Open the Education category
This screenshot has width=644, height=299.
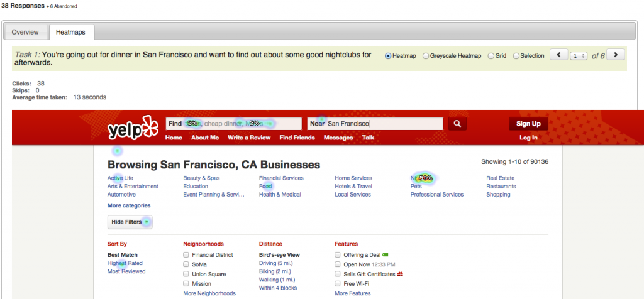pos(196,186)
